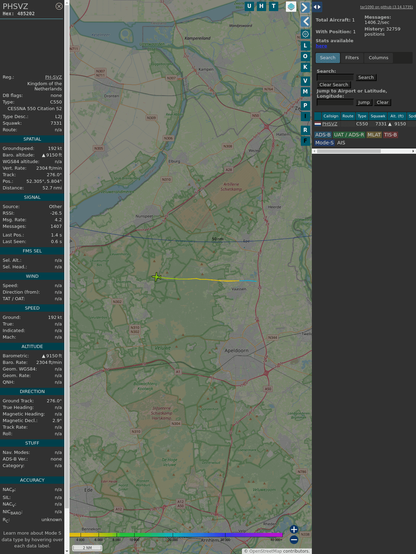Select PHSVZ callsign in aircraft table
The image size is (416, 554).
tap(329, 124)
